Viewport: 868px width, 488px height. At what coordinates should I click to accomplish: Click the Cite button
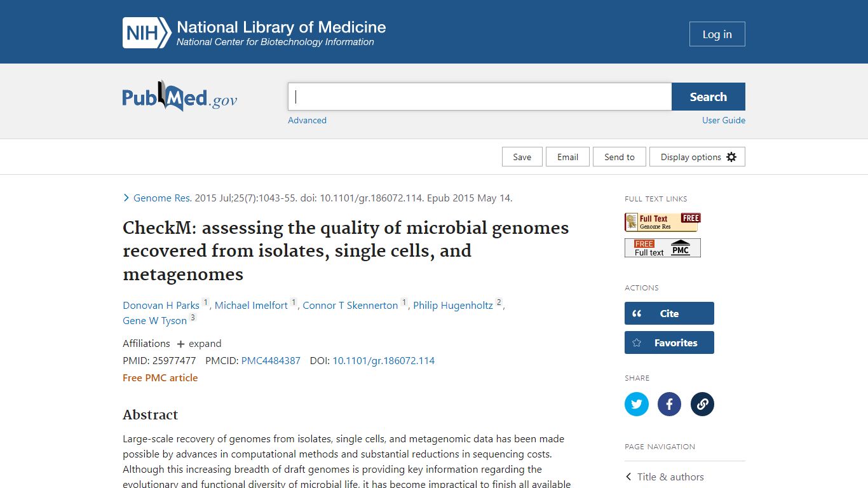pyautogui.click(x=669, y=313)
